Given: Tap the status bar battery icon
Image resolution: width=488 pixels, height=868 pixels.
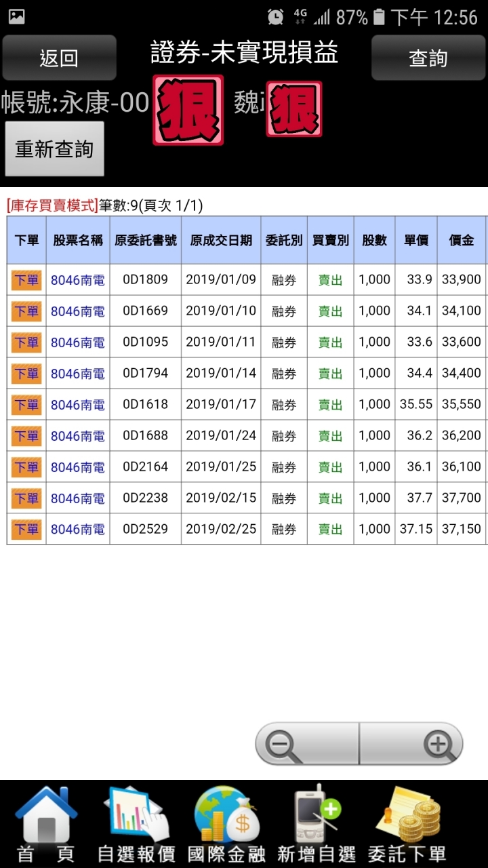Looking at the screenshot, I should [380, 17].
